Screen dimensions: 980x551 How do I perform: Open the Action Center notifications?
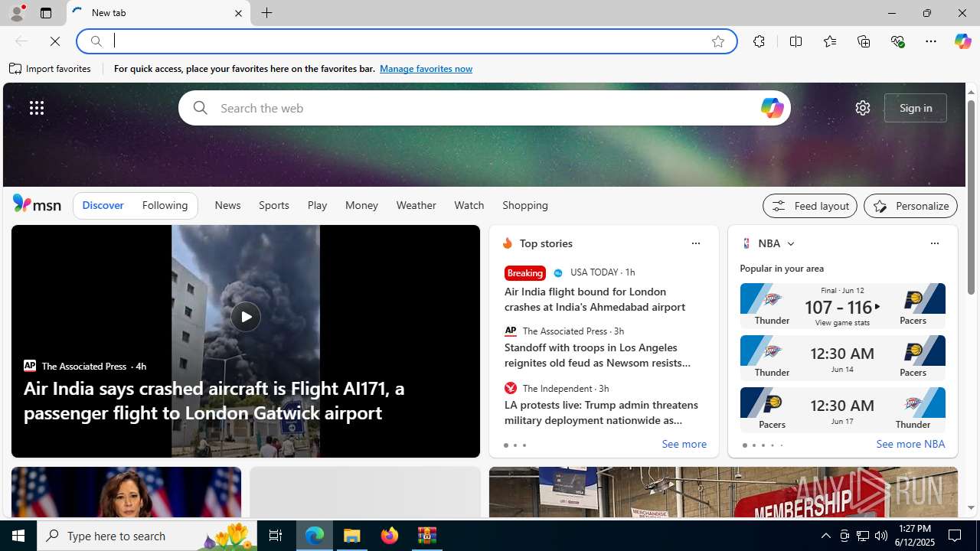[955, 536]
